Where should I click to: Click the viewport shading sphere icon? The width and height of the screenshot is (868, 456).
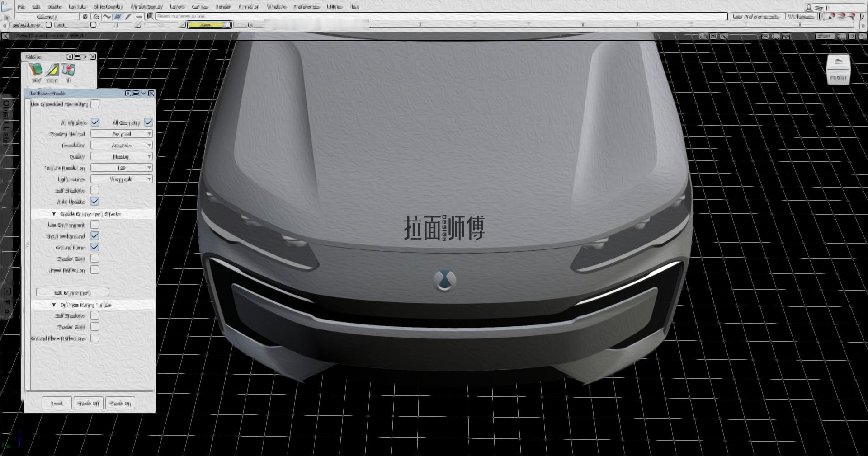coord(775,36)
